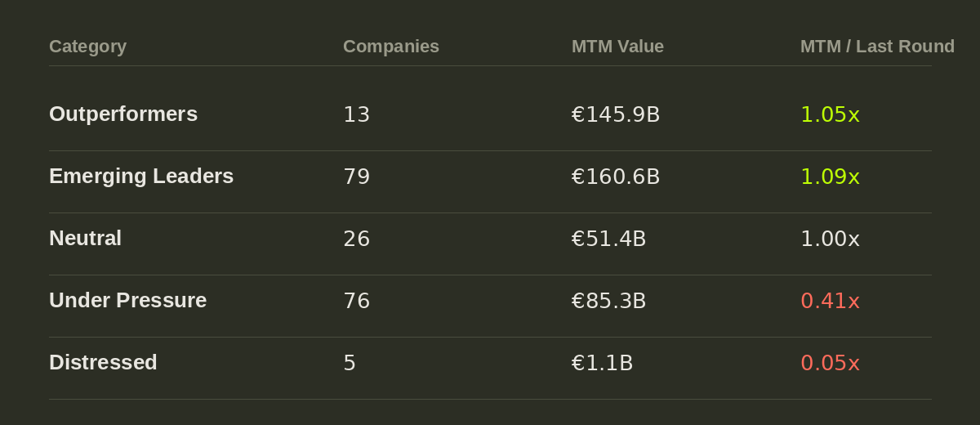Select the 79 companies count
This screenshot has width=980, height=425.
[356, 177]
